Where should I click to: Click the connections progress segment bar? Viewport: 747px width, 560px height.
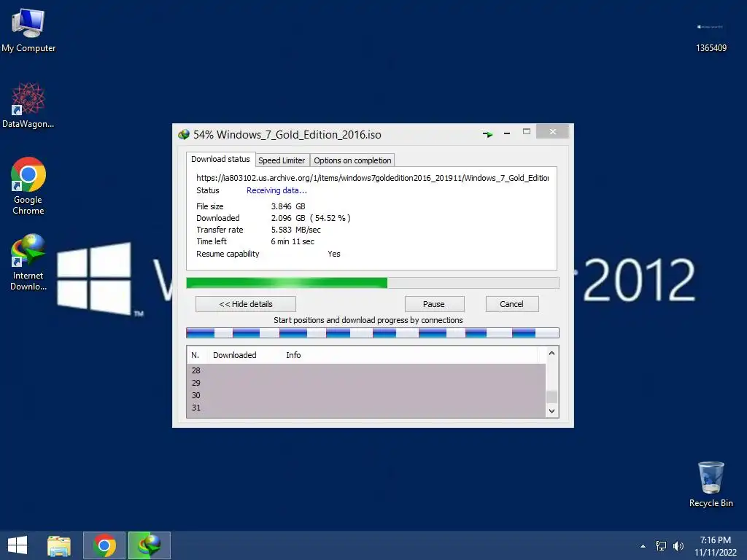(x=373, y=332)
